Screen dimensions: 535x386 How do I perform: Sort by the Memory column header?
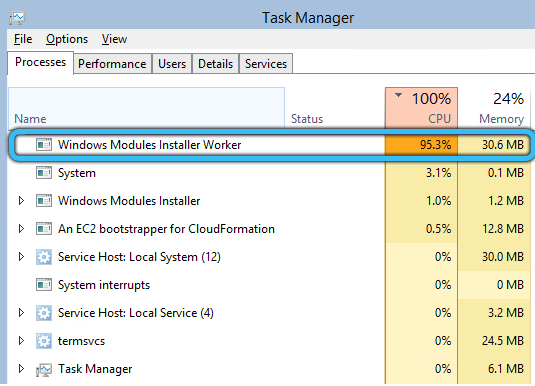494,108
